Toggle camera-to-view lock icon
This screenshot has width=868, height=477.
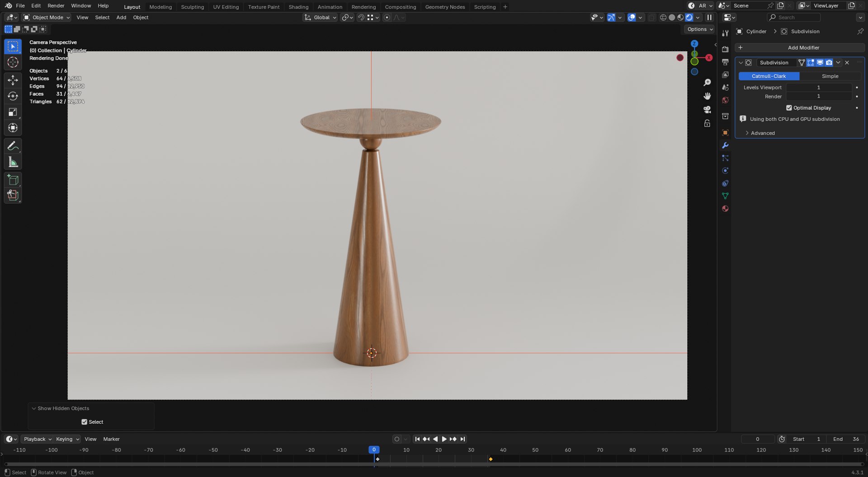coord(707,123)
